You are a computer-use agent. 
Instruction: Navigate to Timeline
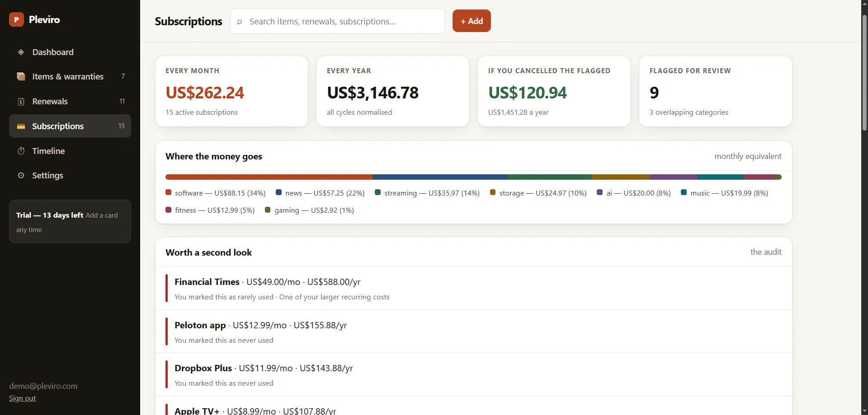(70, 151)
